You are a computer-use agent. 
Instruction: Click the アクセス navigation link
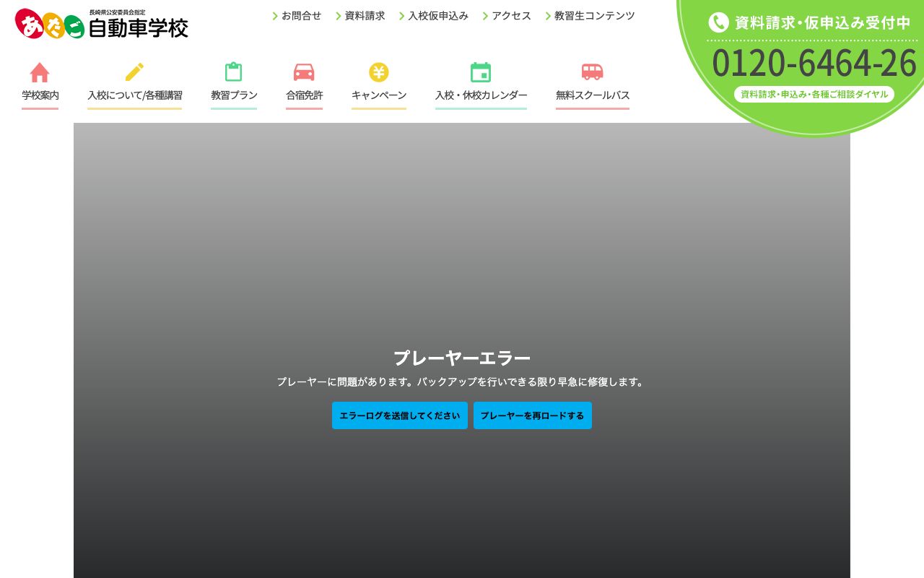click(511, 15)
